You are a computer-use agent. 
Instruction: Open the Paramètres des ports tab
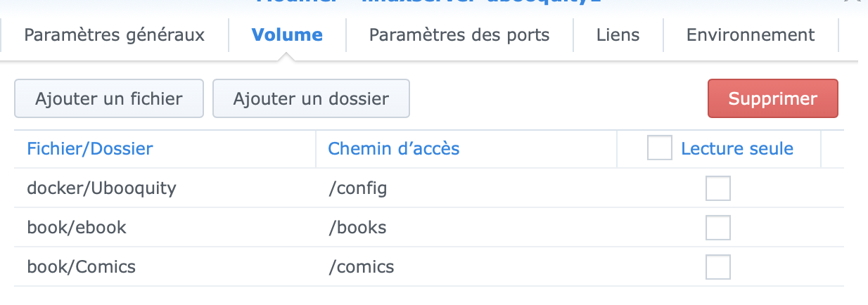pos(459,35)
